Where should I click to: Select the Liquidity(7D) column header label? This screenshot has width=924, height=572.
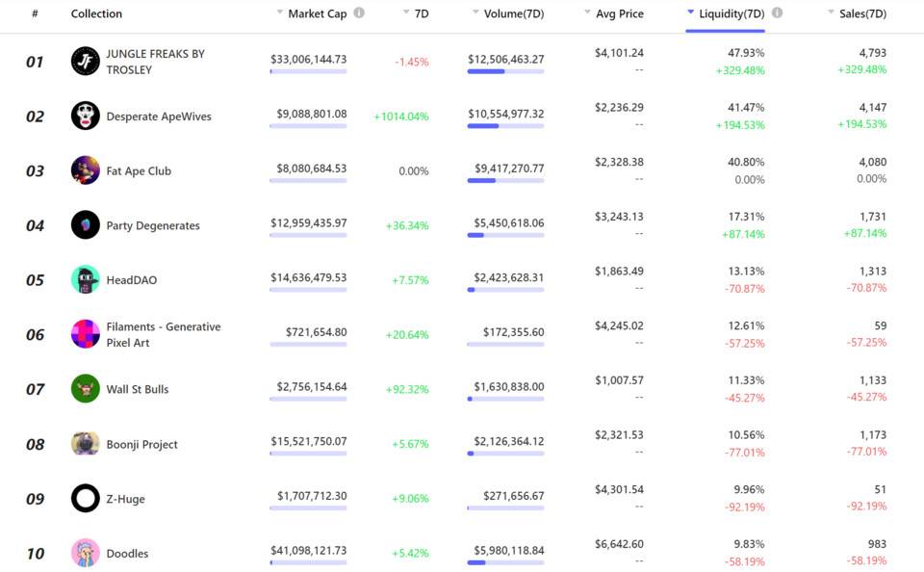tap(731, 13)
